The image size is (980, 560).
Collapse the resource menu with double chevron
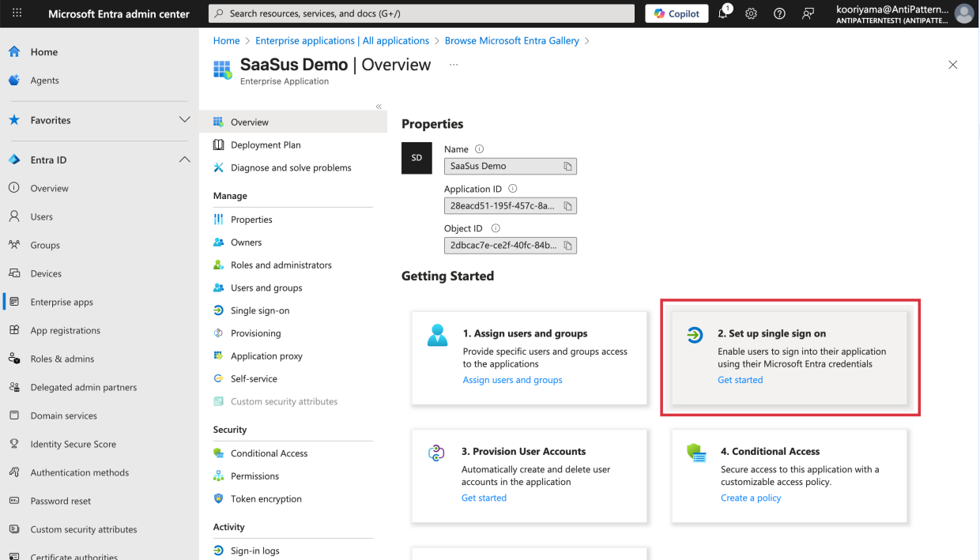(x=379, y=106)
